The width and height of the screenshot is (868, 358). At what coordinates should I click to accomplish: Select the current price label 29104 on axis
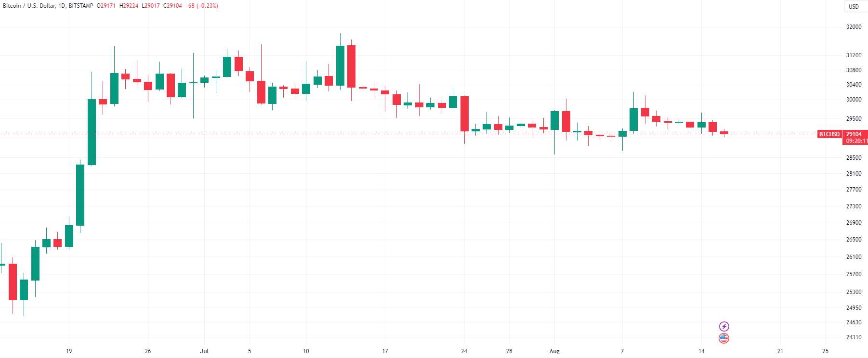click(854, 134)
